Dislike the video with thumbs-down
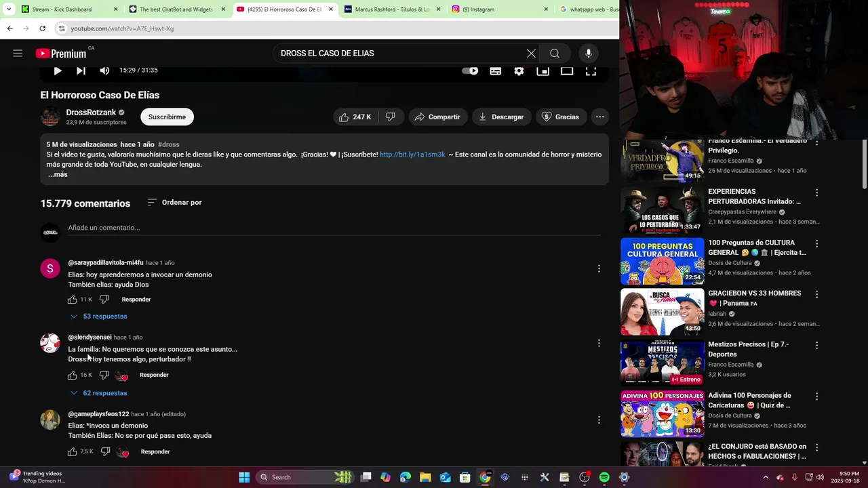Screen dimensions: 868x488 click(x=391, y=117)
